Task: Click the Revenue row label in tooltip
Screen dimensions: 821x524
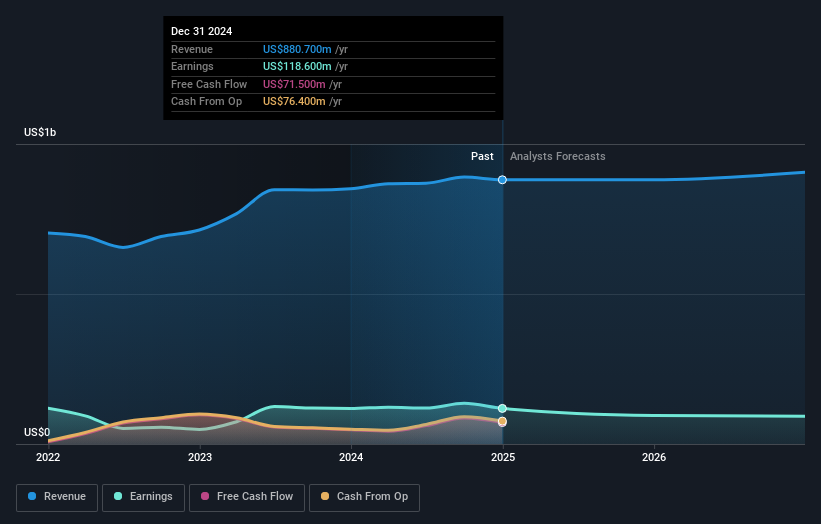Action: [x=192, y=49]
